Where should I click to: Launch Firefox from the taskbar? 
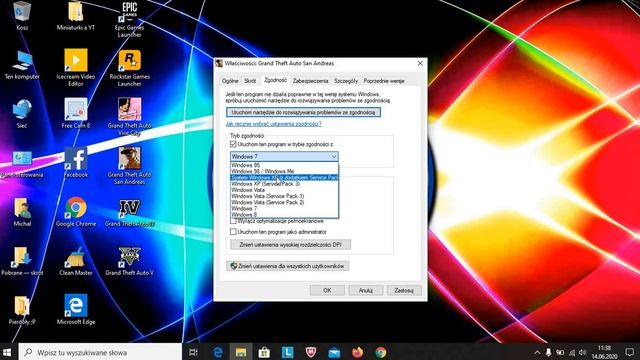[358, 352]
